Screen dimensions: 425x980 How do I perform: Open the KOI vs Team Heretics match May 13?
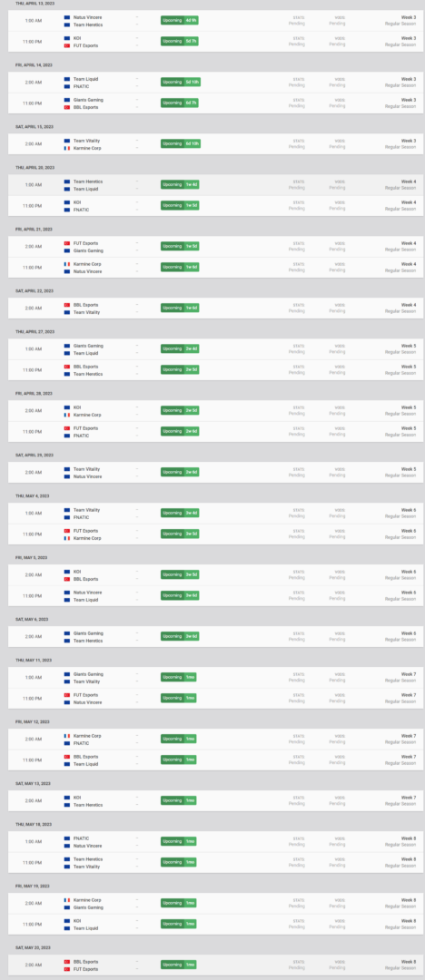(215, 801)
